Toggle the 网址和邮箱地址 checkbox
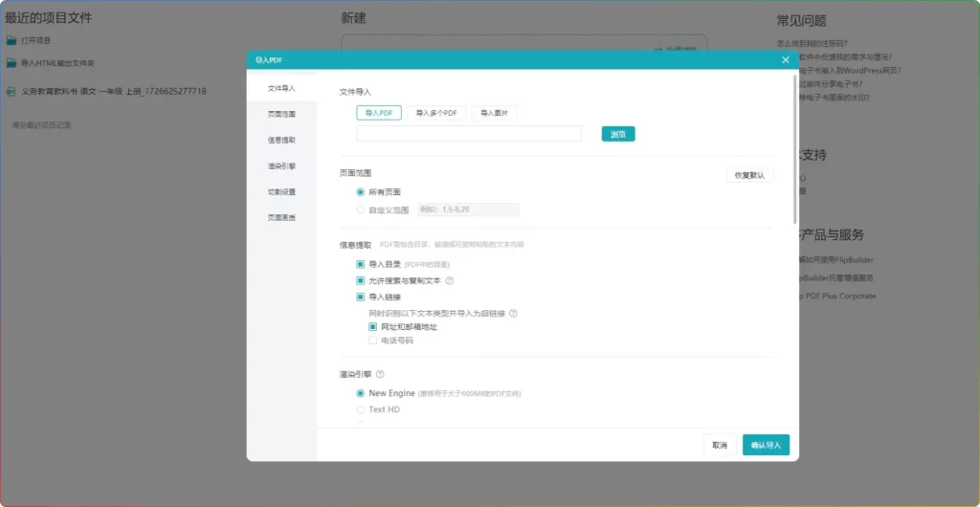This screenshot has width=980, height=507. coord(373,326)
